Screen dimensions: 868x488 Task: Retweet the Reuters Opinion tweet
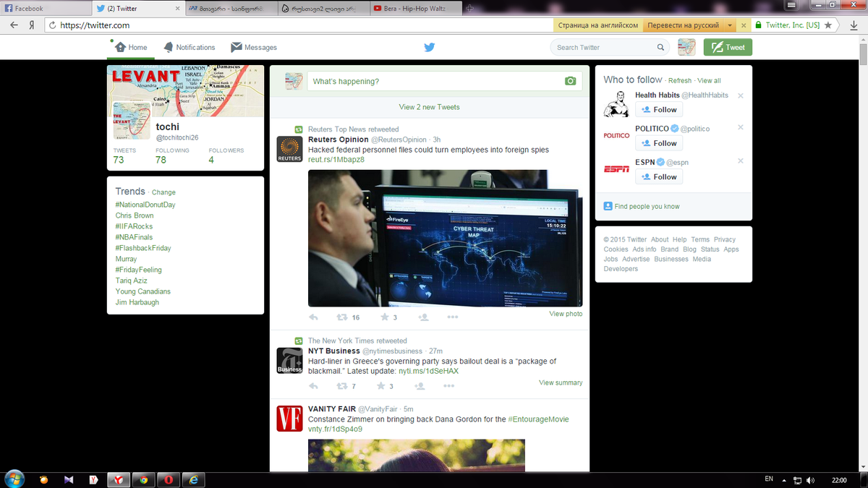(341, 317)
